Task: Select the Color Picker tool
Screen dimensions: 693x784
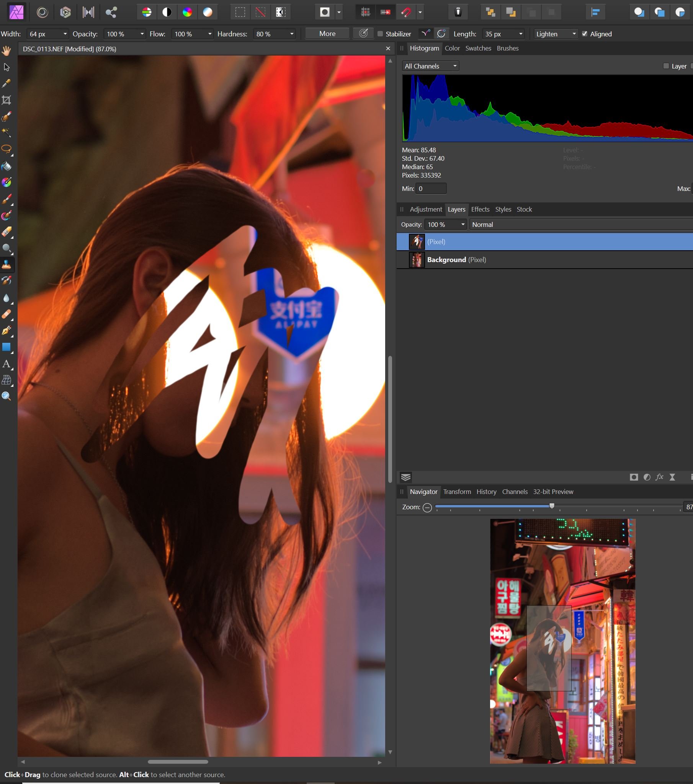Action: pyautogui.click(x=7, y=84)
